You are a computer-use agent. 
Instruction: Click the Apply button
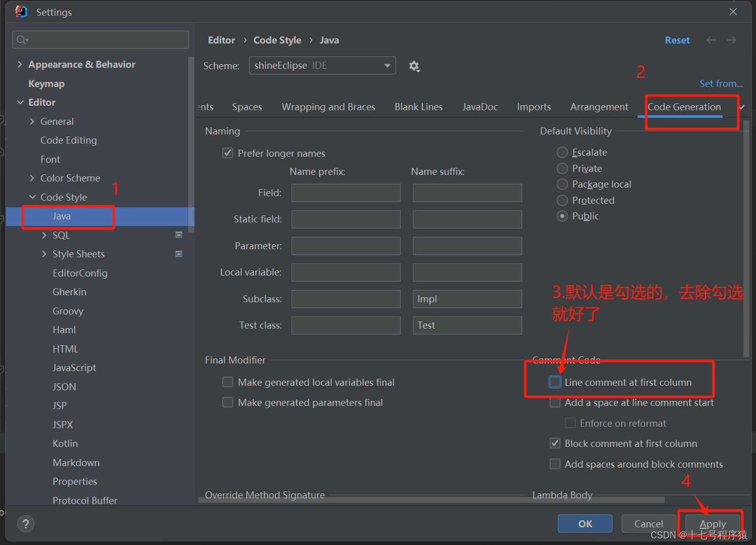[712, 524]
